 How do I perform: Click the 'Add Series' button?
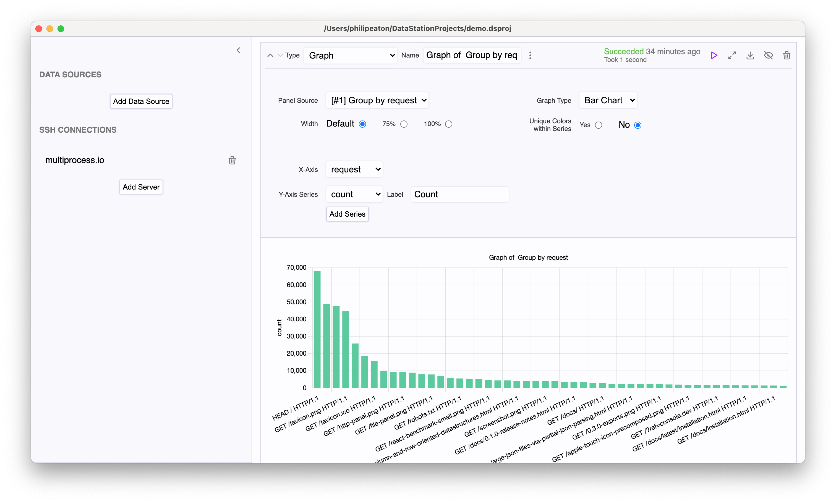coord(348,214)
